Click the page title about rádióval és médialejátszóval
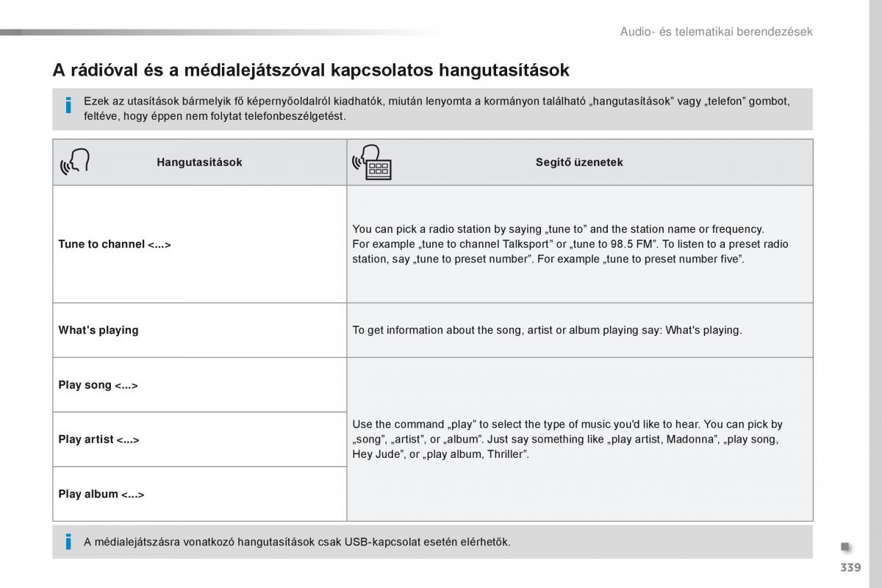The image size is (882, 588). [x=311, y=70]
